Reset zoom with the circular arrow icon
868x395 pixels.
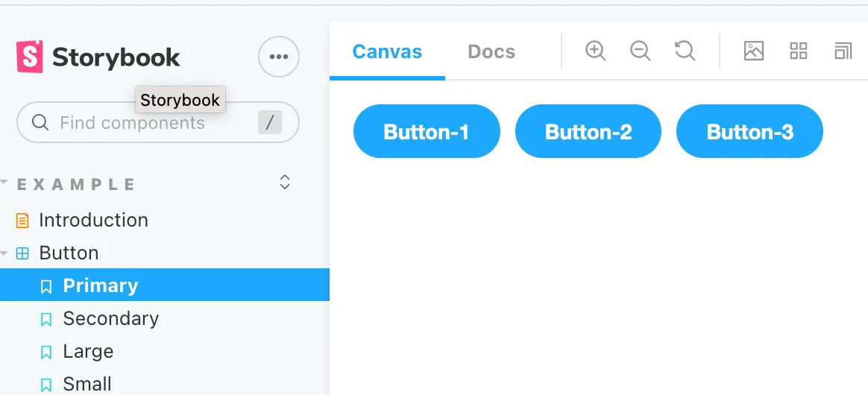[x=685, y=51]
